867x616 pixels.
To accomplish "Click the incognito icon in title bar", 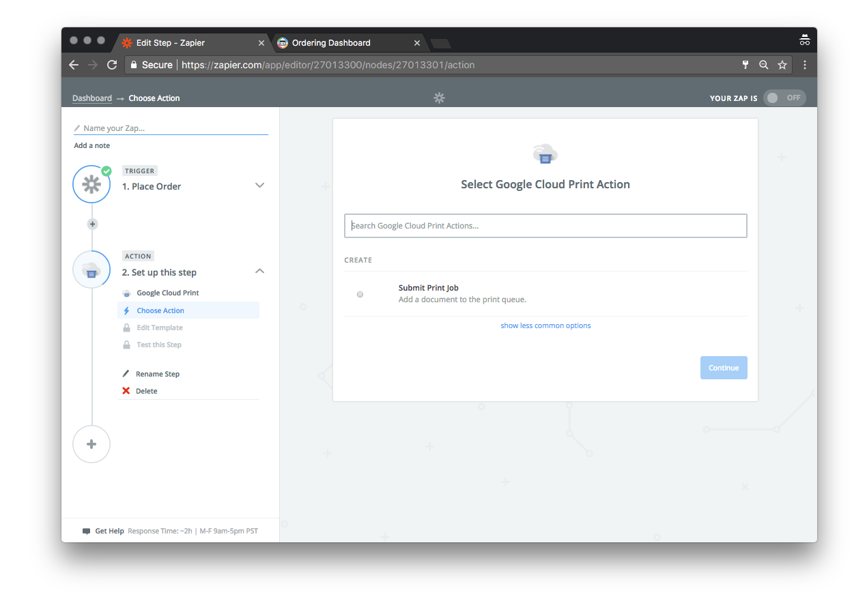I will click(805, 40).
